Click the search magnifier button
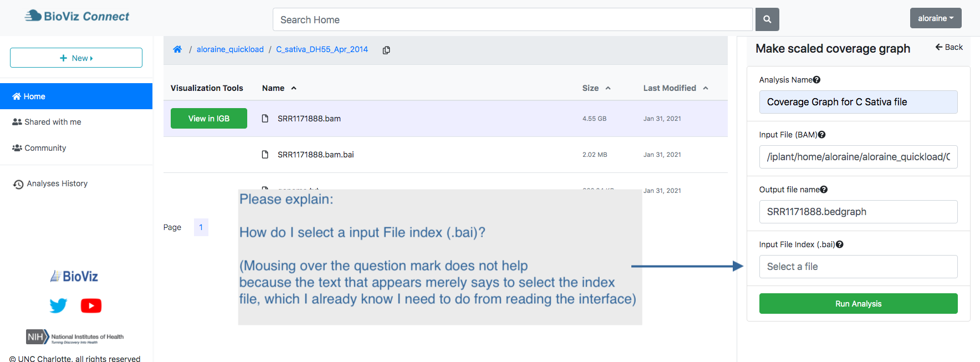The image size is (980, 362). click(767, 19)
